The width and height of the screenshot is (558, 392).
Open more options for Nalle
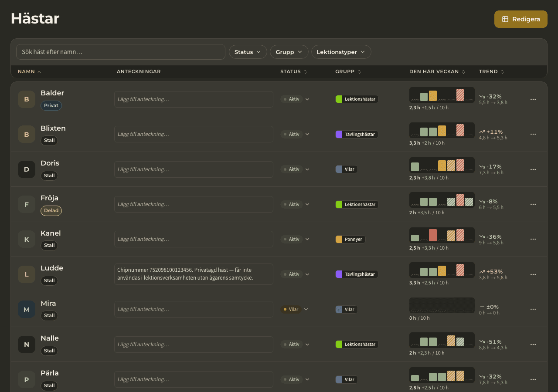[533, 345]
